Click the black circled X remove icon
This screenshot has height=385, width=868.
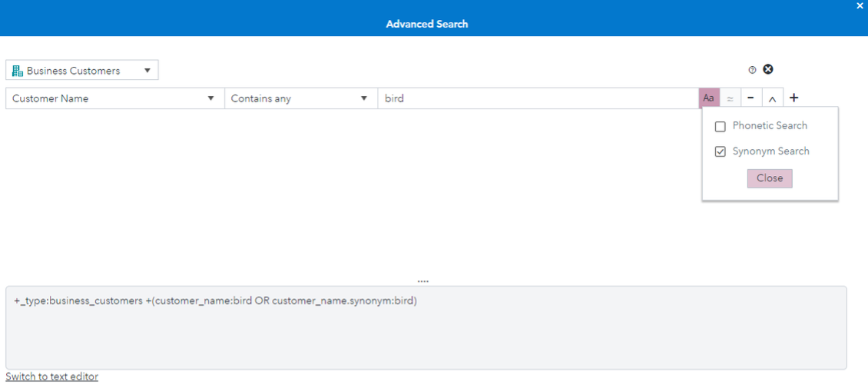[x=767, y=69]
